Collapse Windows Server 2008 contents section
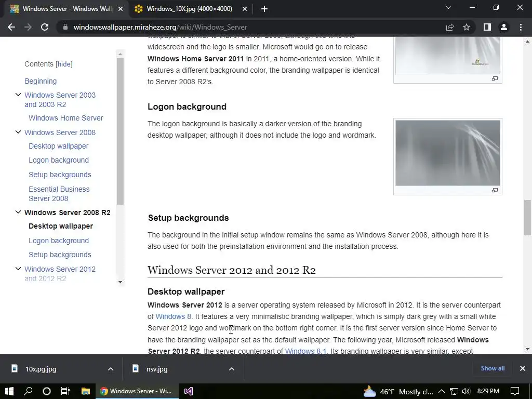The height and width of the screenshot is (399, 532). coord(18,132)
